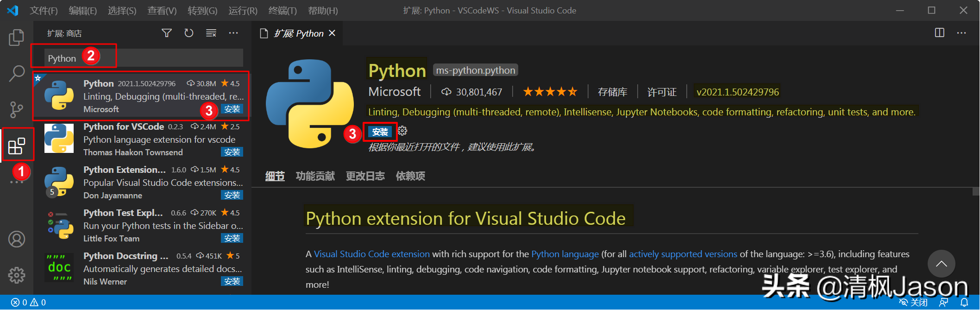Open the 帮助(H) menu
Screen dimensions: 980x310
click(323, 10)
